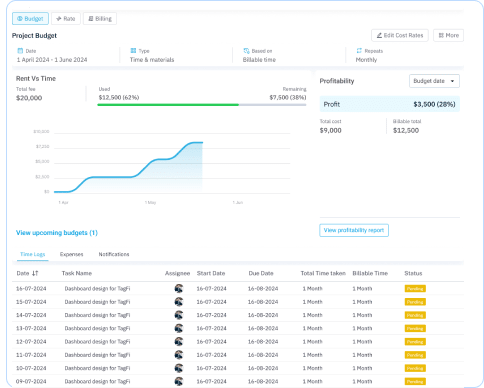This screenshot has height=388, width=484.
Task: Click the Repeats cycle icon
Action: 359,51
